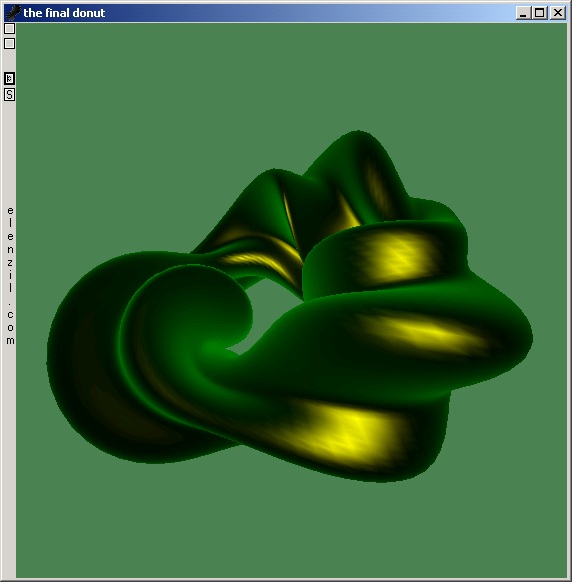Click the empty green background above the donut
This screenshot has width=572, height=582.
point(291,74)
